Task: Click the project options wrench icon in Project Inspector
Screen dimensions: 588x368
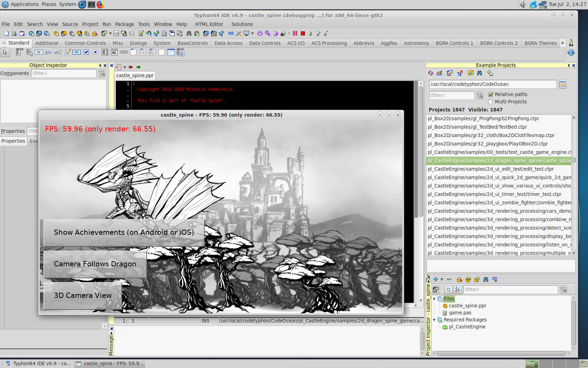Action: click(x=460, y=279)
